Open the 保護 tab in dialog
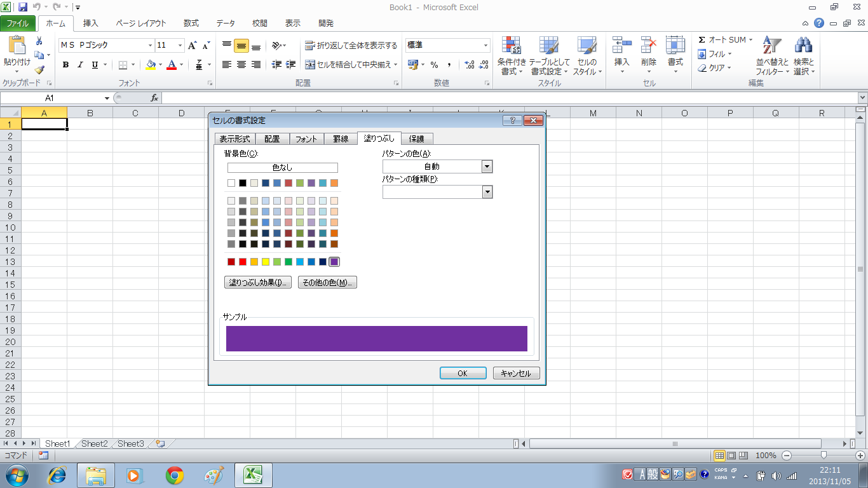The height and width of the screenshot is (488, 868). tap(416, 139)
